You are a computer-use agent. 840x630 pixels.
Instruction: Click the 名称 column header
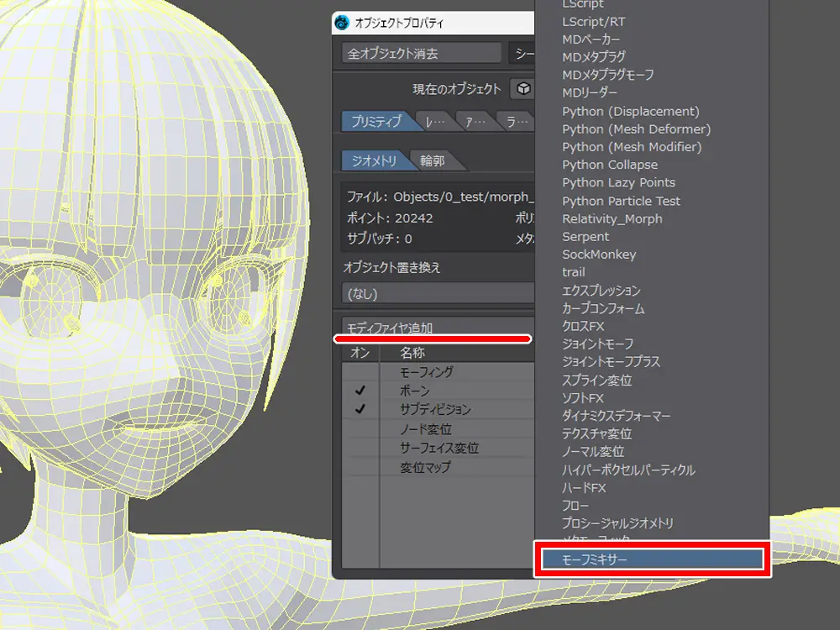(412, 354)
